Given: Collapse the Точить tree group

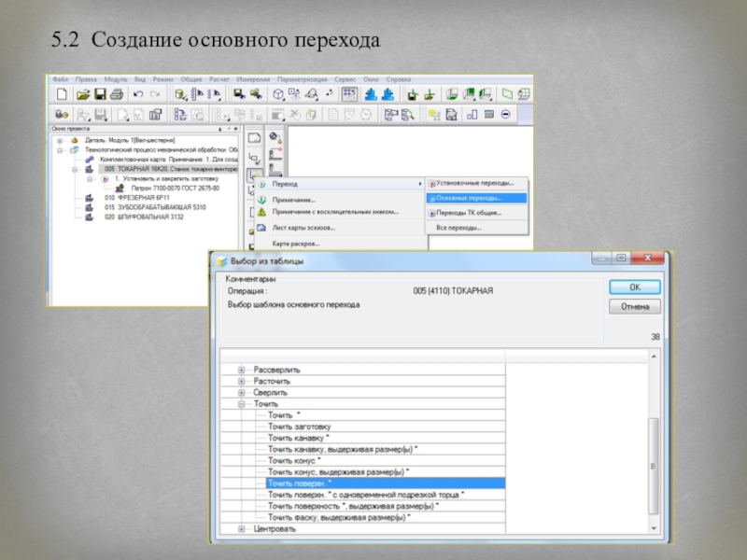Looking at the screenshot, I should coord(241,404).
